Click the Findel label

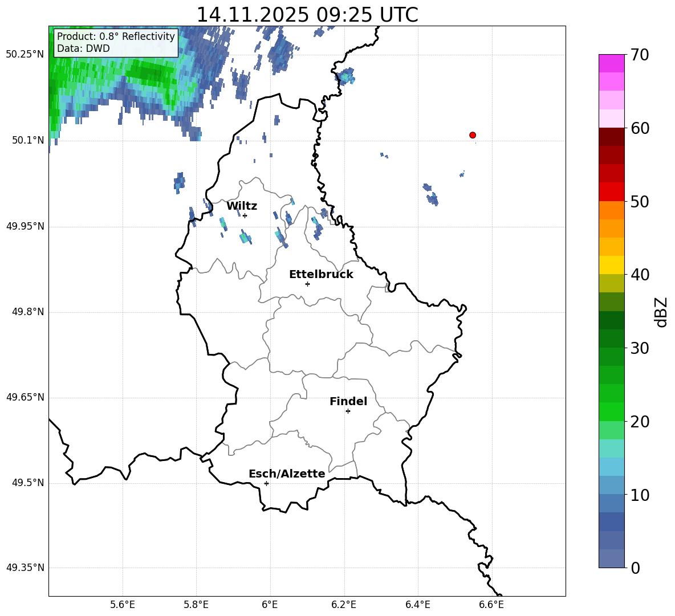coord(348,401)
